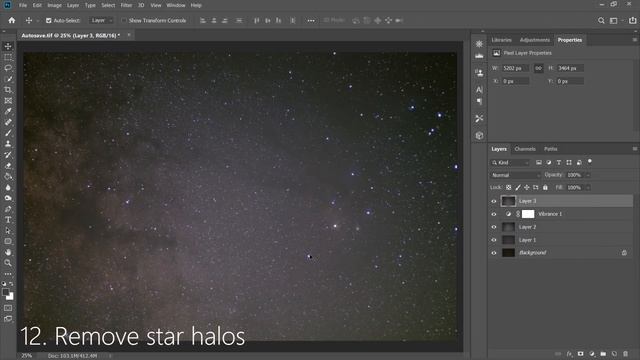The height and width of the screenshot is (360, 640).
Task: Select the Horizontal Type tool
Action: [x=8, y=220]
